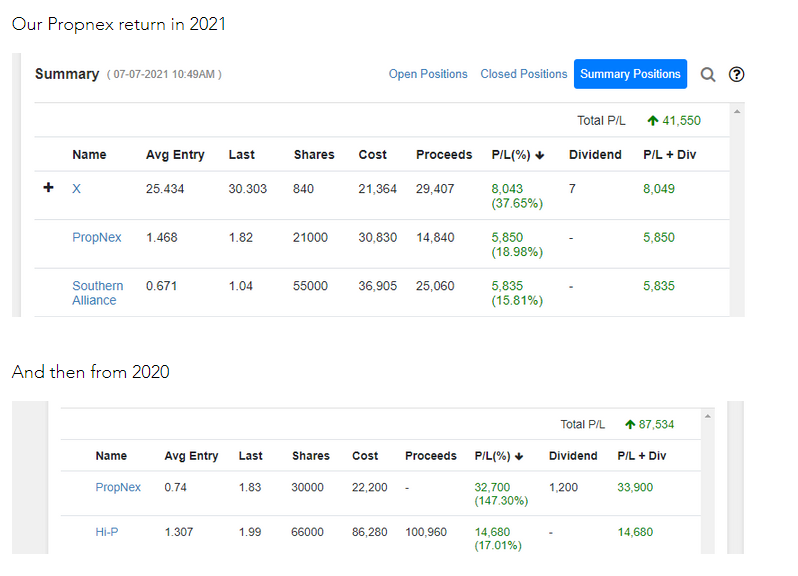Click Avg Entry header in lower table

(x=191, y=456)
